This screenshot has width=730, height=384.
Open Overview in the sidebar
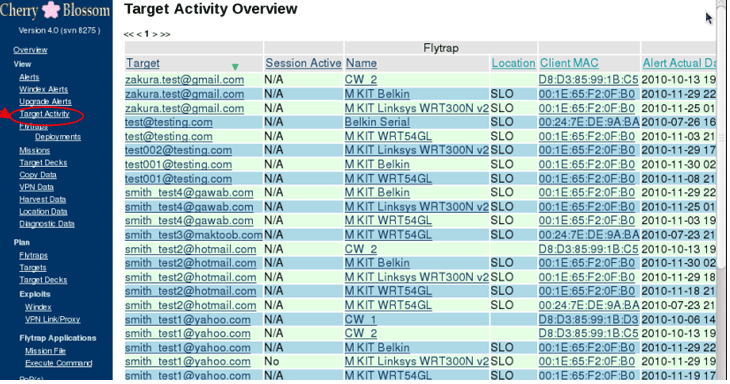coord(30,50)
